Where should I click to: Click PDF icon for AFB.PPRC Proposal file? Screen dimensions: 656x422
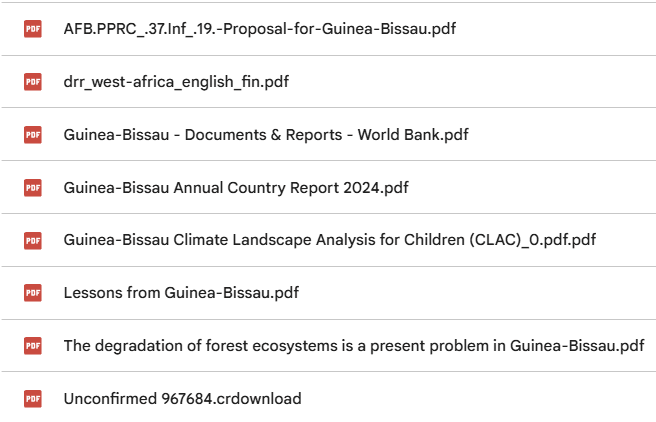[x=33, y=29]
